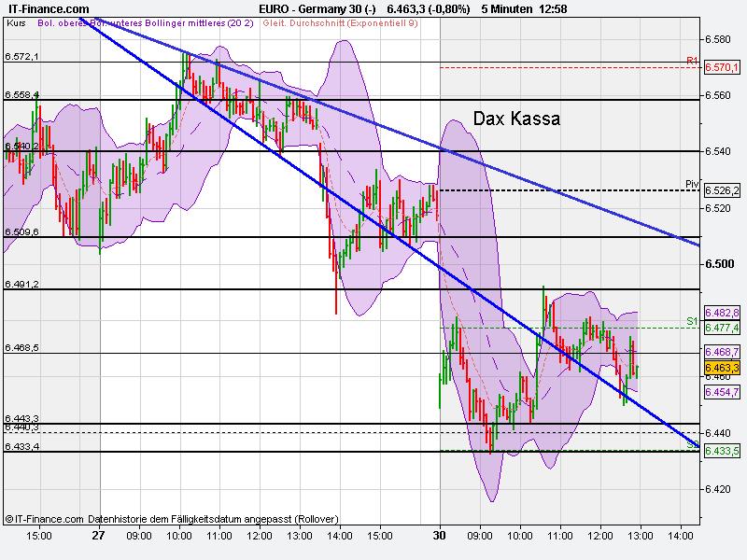Click the highlighted orange 6.463,3 price swatch
747x560 pixels.
click(x=722, y=368)
